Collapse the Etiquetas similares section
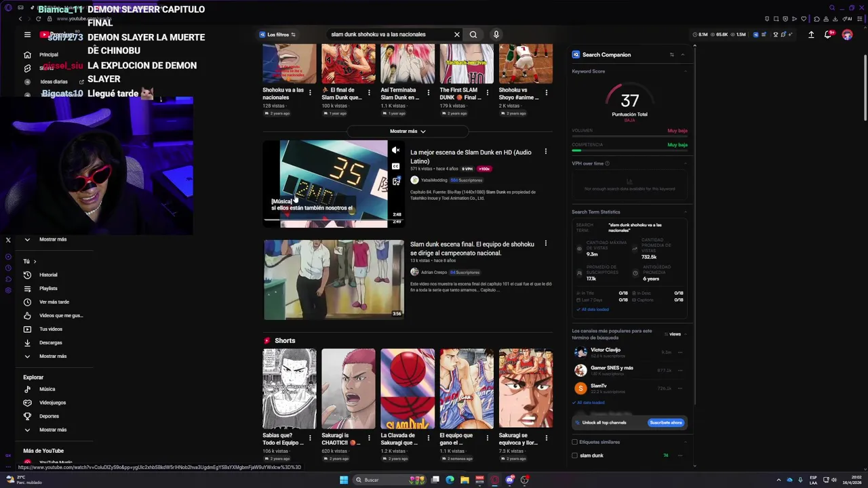This screenshot has width=868, height=488. 685,442
